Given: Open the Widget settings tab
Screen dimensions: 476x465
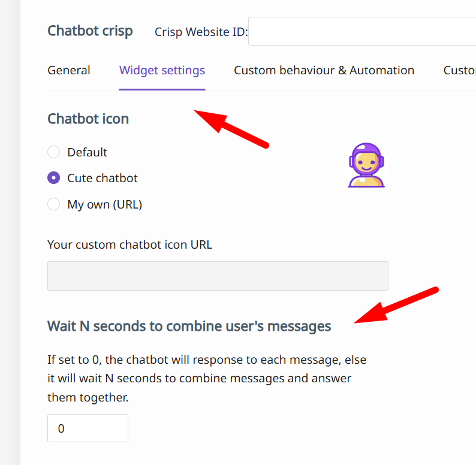Looking at the screenshot, I should pyautogui.click(x=162, y=70).
